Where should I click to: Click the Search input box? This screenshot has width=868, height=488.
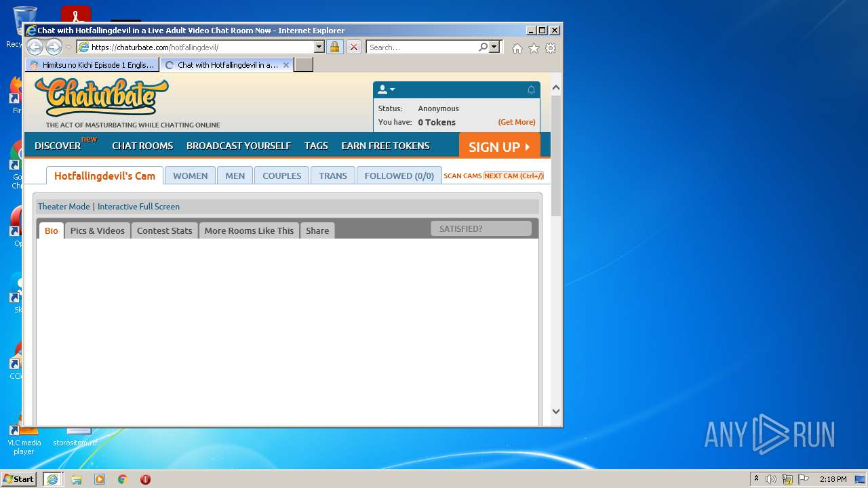[422, 47]
